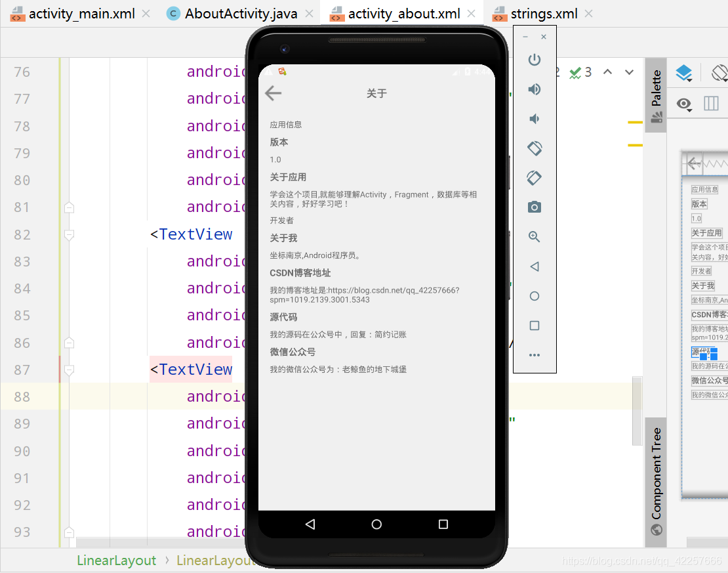728x573 pixels.
Task: Select '关于我' view in design preview
Action: [703, 286]
